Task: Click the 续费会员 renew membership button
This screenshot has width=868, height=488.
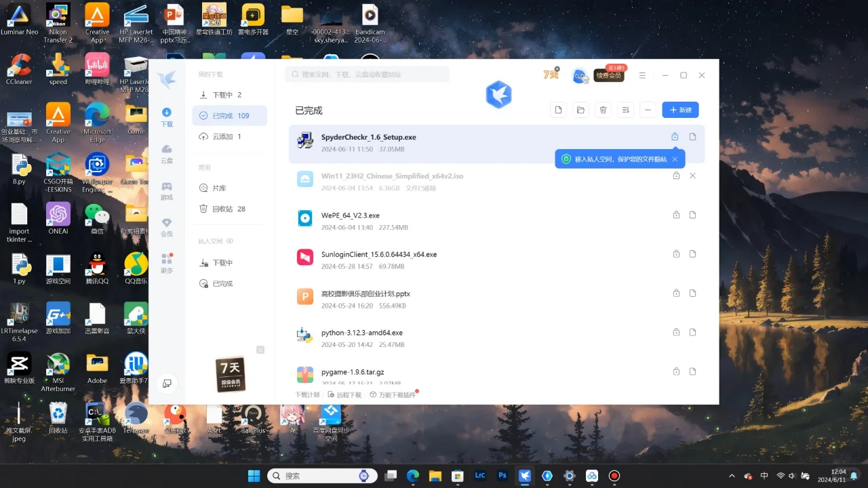Action: (x=609, y=75)
